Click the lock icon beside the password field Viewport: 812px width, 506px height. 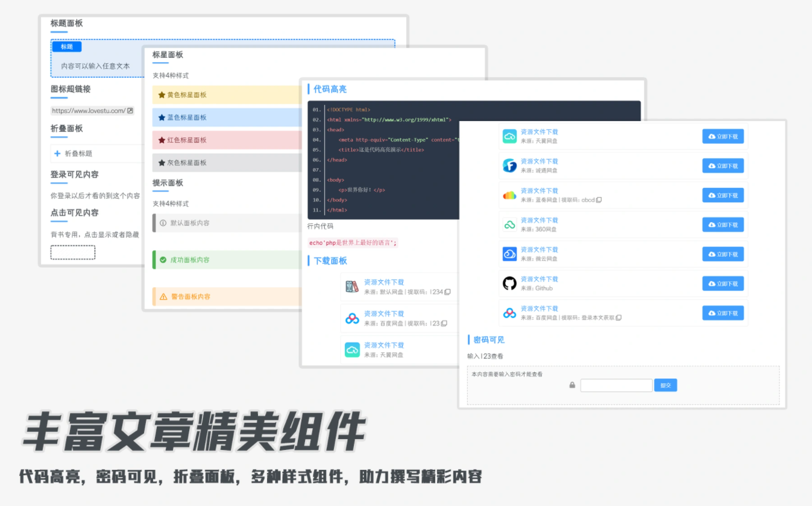(572, 385)
